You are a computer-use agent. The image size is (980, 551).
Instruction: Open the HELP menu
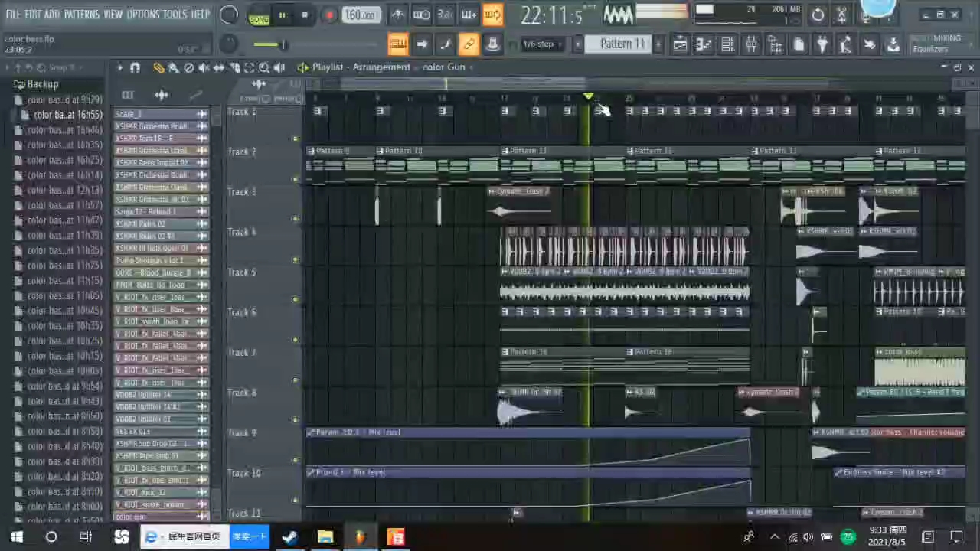tap(200, 15)
